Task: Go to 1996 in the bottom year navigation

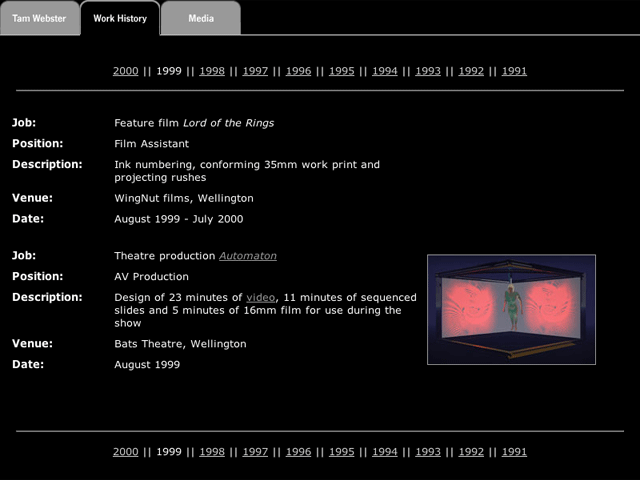Action: tap(298, 452)
